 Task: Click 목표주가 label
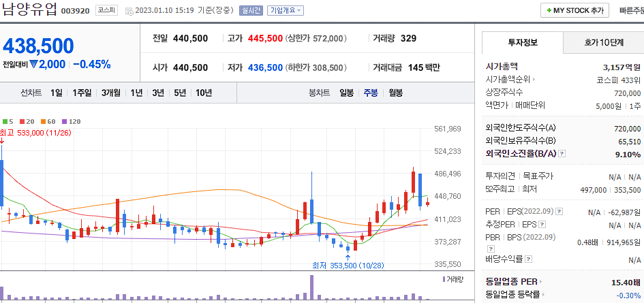pyautogui.click(x=538, y=176)
